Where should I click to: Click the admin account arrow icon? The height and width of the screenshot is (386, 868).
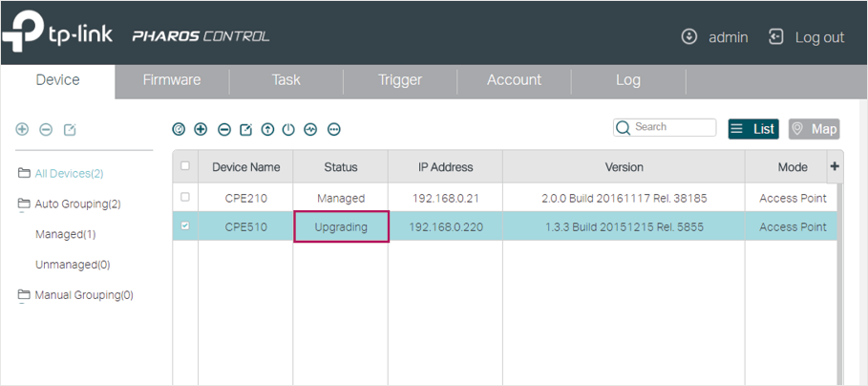[x=689, y=37]
